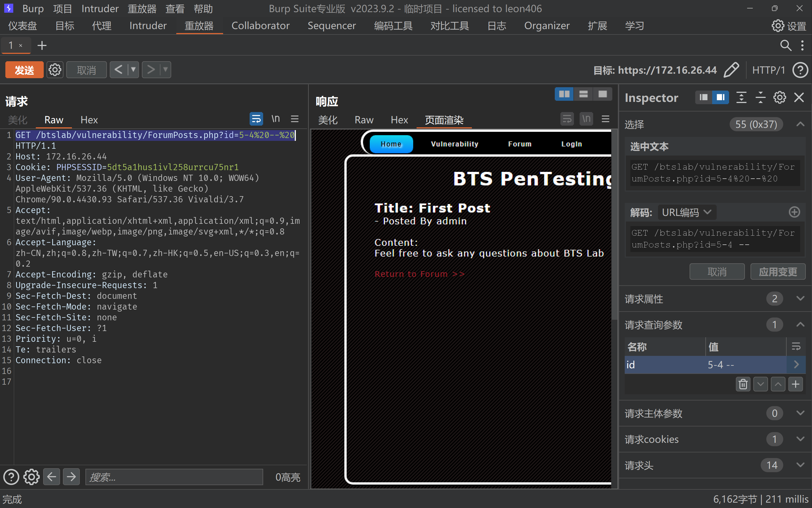Image resolution: width=812 pixels, height=508 pixels.
Task: Open request pane hamburger menu icon
Action: click(294, 119)
